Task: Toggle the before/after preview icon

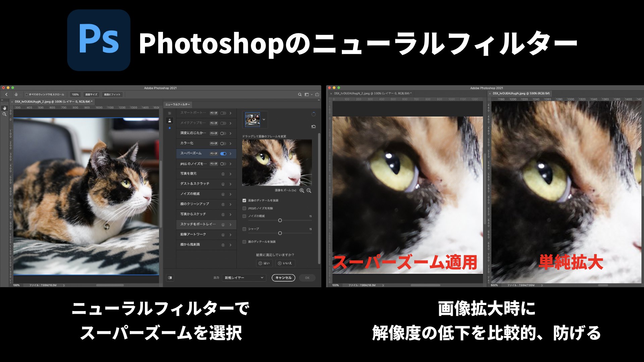Action: click(170, 278)
